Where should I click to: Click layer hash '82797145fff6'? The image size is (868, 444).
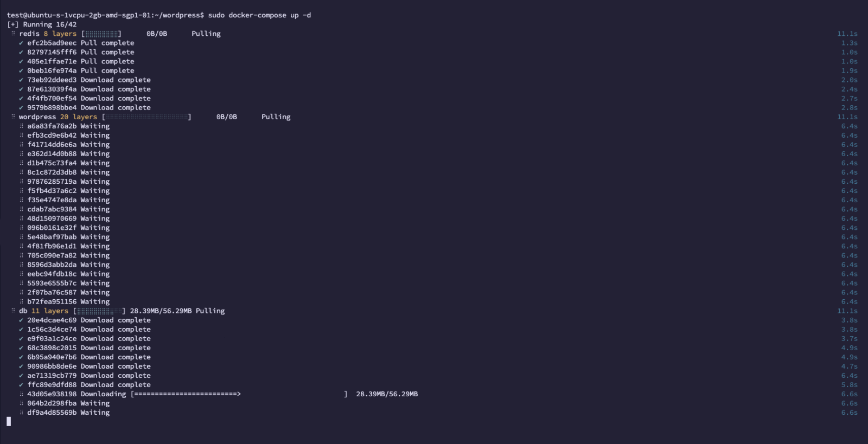point(52,52)
